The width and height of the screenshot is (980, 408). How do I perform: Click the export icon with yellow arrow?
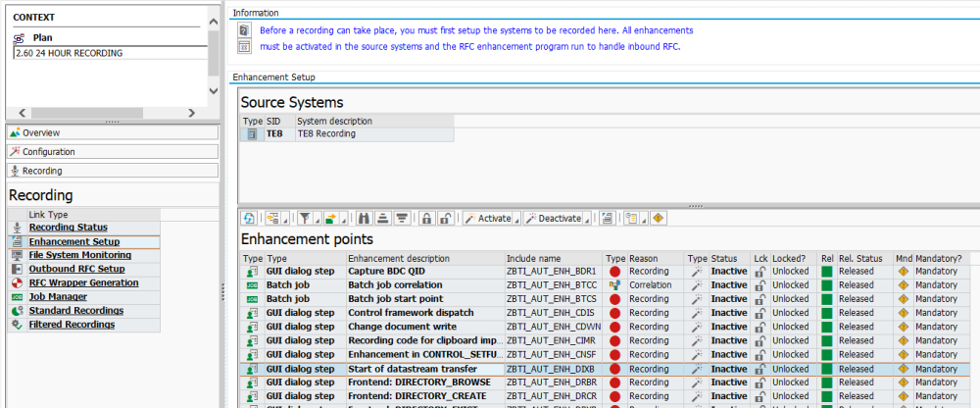click(x=330, y=219)
